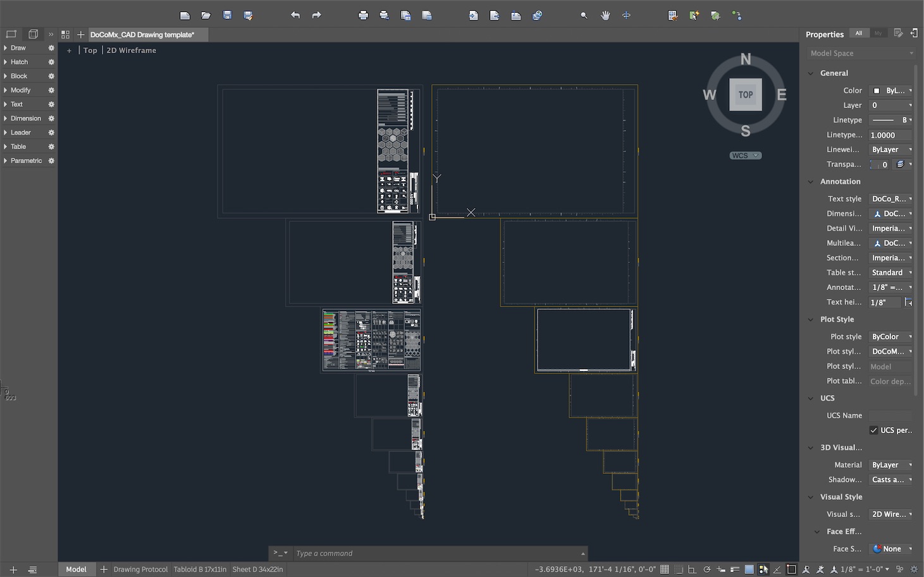
Task: Select the Orbit tool in the toolbar
Action: click(x=625, y=15)
